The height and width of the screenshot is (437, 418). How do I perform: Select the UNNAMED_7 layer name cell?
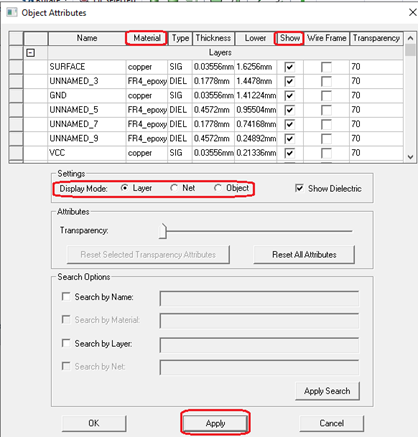(x=87, y=124)
